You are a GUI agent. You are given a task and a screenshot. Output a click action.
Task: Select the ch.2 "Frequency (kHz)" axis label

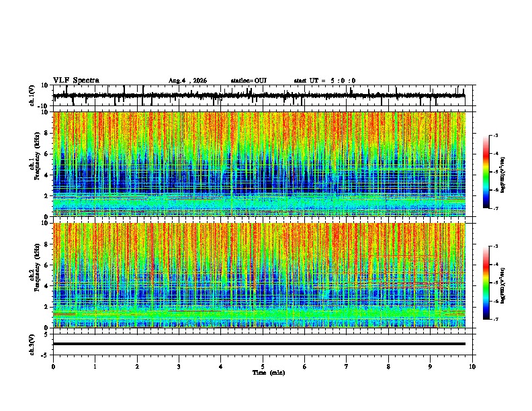pos(37,267)
